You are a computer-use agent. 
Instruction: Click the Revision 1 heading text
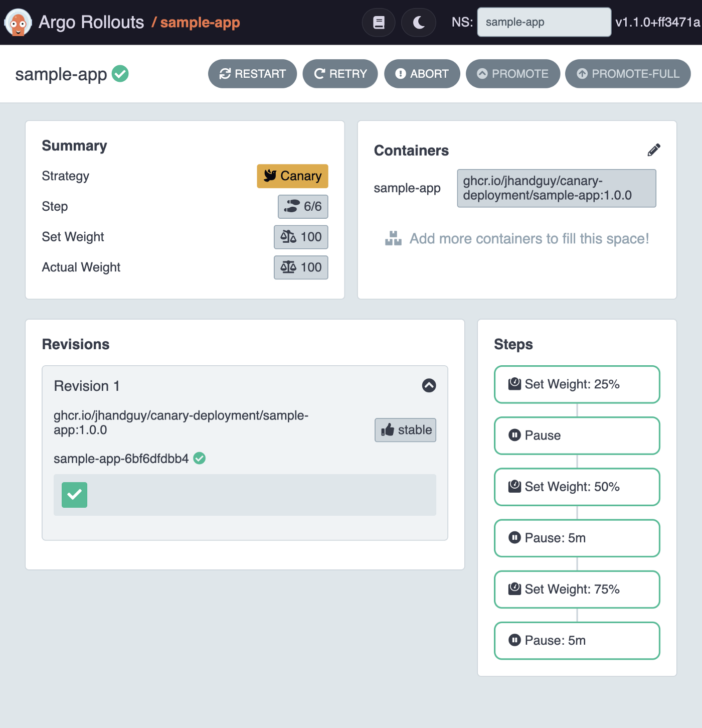[x=87, y=386]
